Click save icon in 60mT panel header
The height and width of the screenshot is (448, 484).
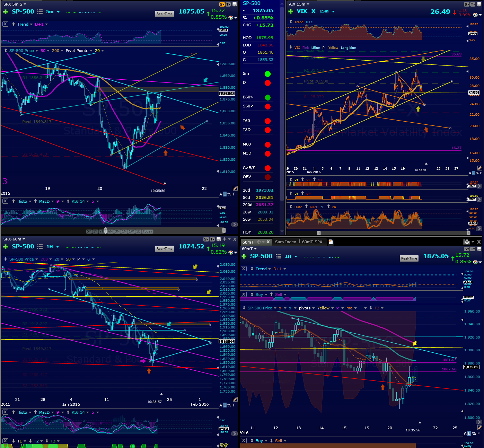479,249
